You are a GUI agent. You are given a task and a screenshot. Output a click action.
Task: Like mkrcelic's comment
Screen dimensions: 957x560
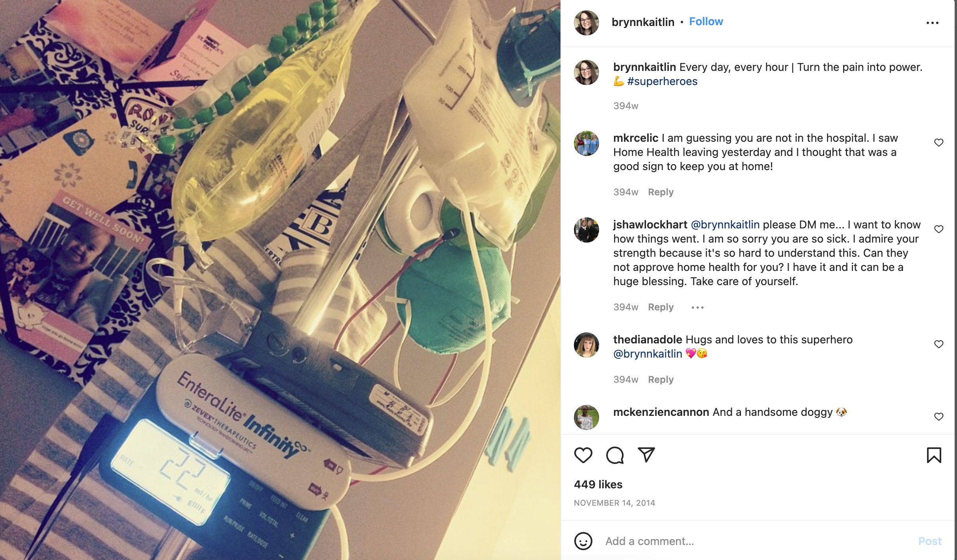tap(939, 143)
